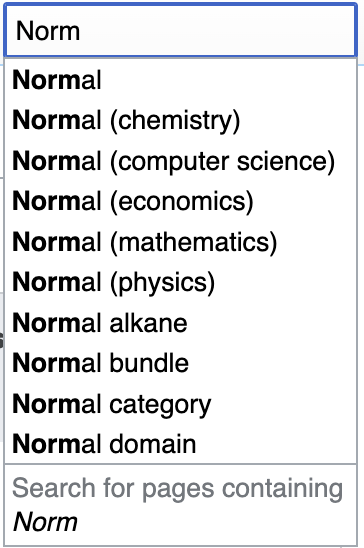
Task: Click the search field containing Norm
Action: [181, 30]
